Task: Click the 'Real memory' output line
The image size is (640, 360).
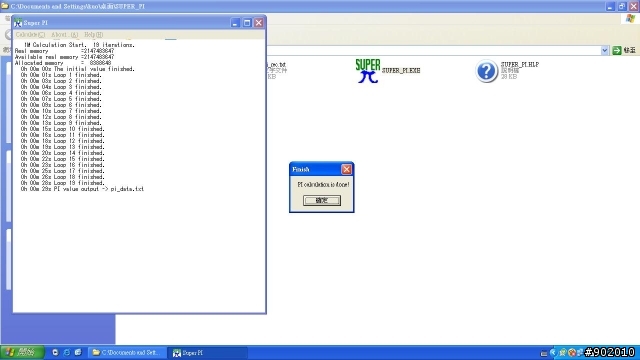Action: tap(64, 51)
